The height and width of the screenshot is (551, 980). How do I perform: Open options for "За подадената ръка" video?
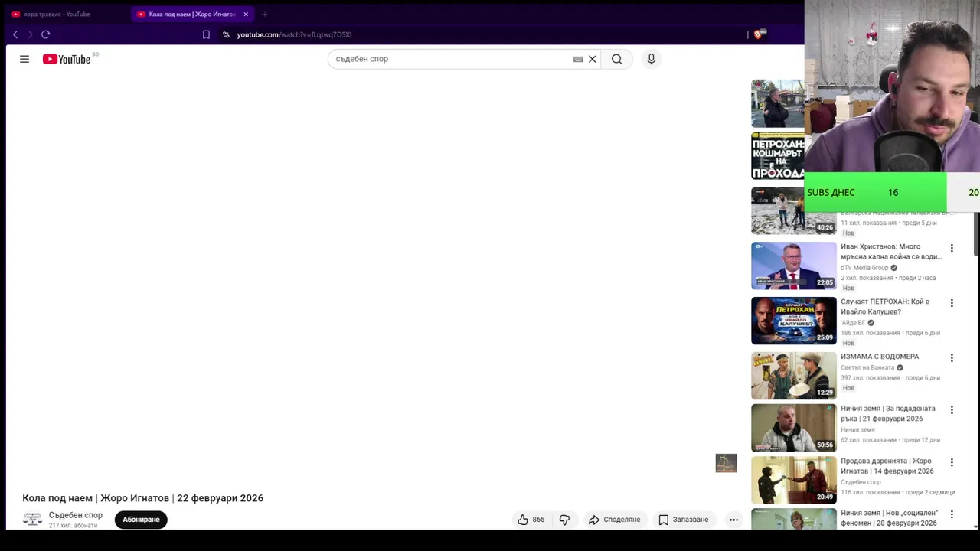pos(952,410)
